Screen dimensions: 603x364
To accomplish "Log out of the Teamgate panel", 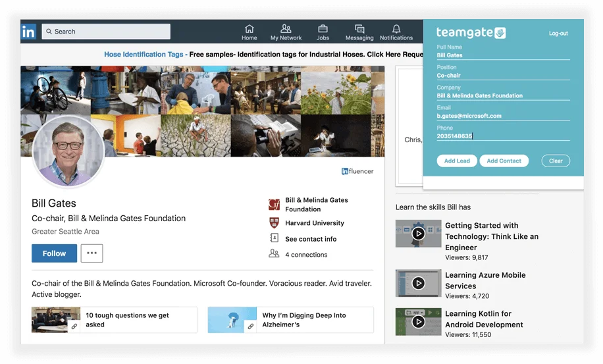I will (x=558, y=34).
